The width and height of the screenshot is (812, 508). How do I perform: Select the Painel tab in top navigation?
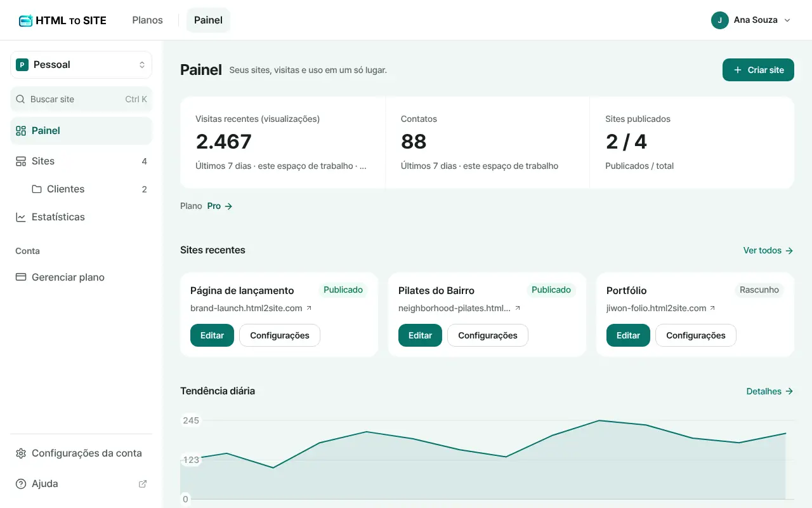pyautogui.click(x=208, y=20)
